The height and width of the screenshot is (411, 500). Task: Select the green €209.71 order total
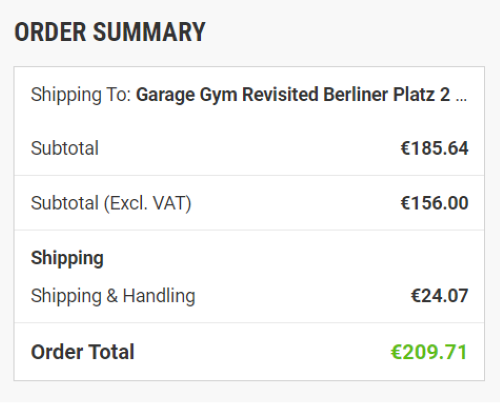pyautogui.click(x=429, y=352)
